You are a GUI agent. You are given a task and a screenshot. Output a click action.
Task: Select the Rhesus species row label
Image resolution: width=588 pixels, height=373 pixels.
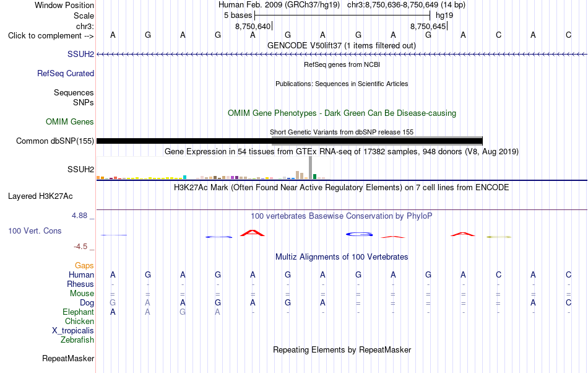(x=80, y=284)
